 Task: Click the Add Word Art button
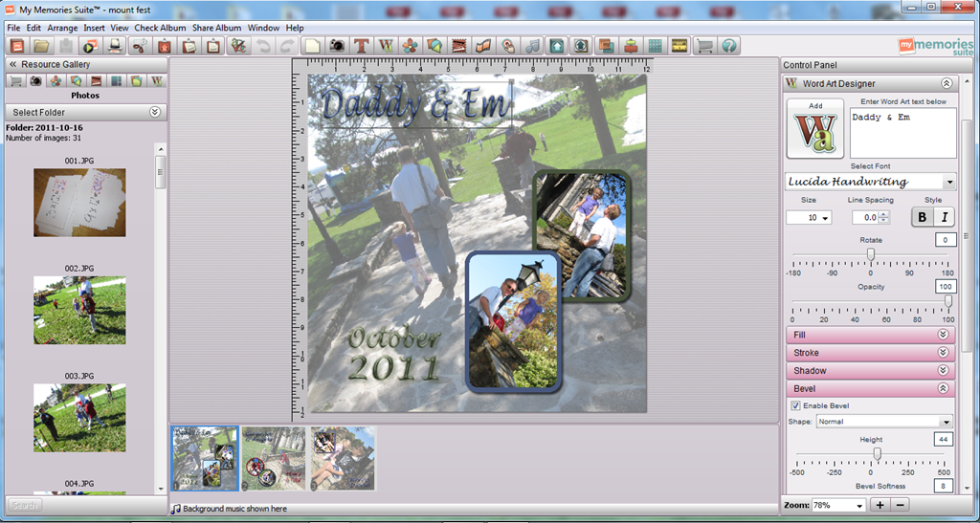click(815, 128)
